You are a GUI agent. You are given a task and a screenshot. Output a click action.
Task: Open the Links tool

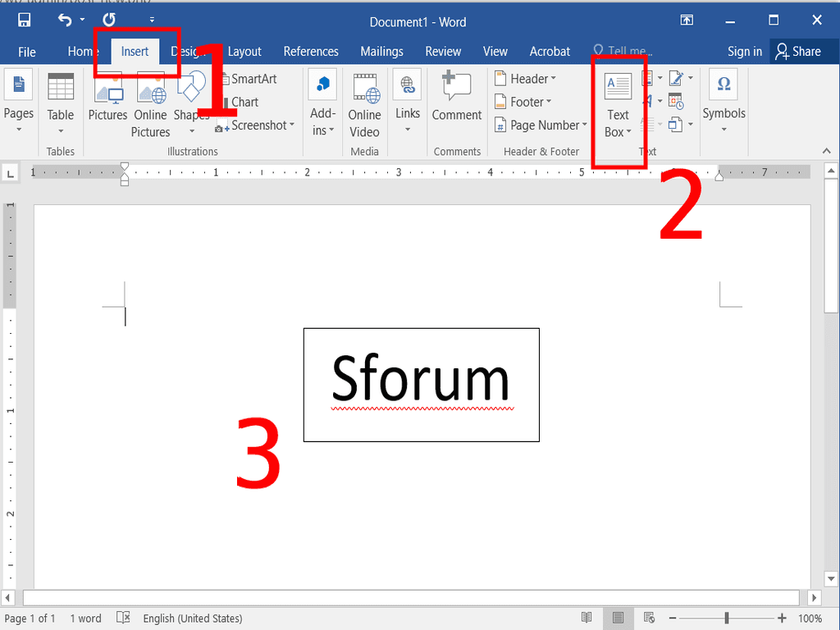407,98
